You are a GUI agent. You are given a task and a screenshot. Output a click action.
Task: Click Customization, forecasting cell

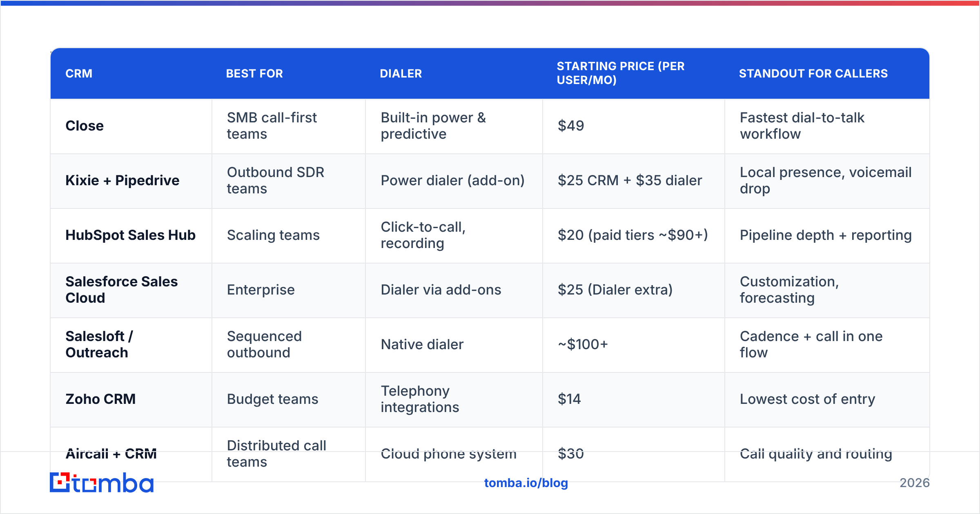tap(827, 290)
